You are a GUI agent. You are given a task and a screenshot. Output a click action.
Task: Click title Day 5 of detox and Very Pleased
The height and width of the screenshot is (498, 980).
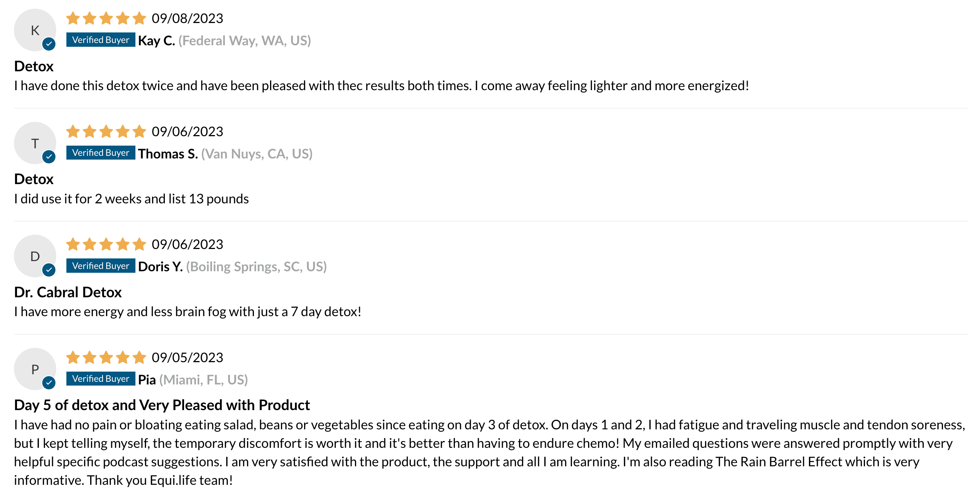[x=162, y=405]
